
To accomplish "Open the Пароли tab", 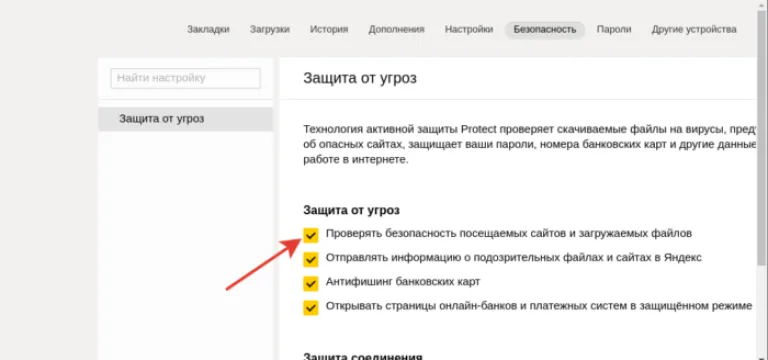I will coord(614,29).
